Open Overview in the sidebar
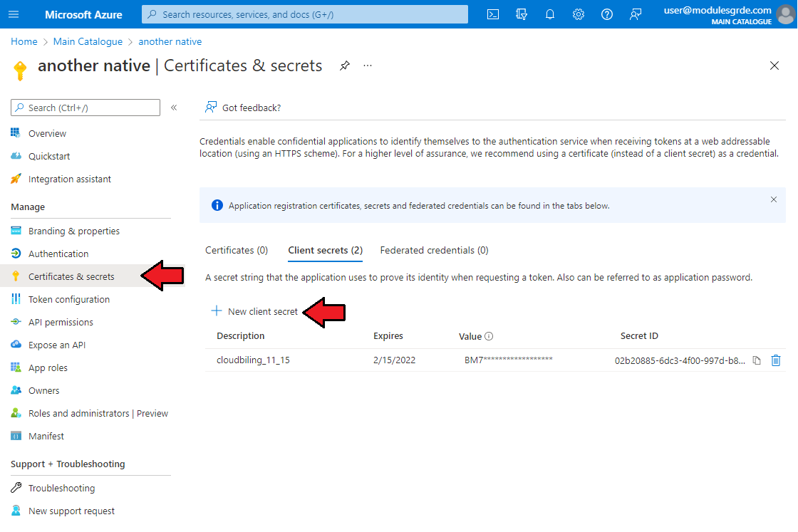Image resolution: width=798 pixels, height=532 pixels. point(47,134)
